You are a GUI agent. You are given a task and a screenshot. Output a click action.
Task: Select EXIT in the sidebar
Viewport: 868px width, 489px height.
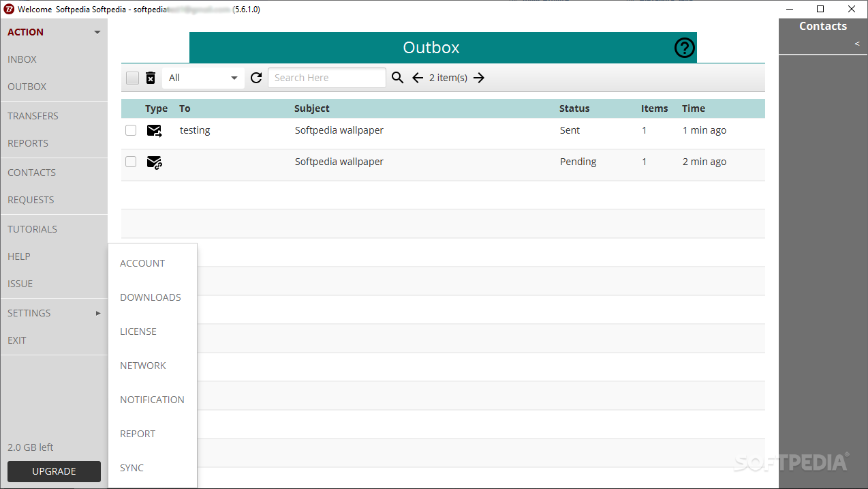(x=16, y=340)
